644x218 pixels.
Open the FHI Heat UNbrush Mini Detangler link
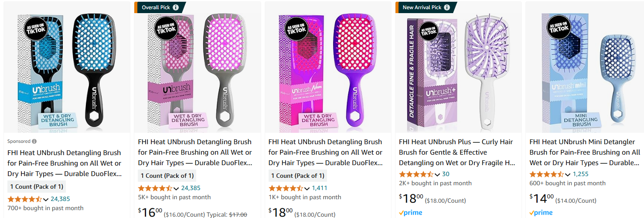(x=585, y=152)
